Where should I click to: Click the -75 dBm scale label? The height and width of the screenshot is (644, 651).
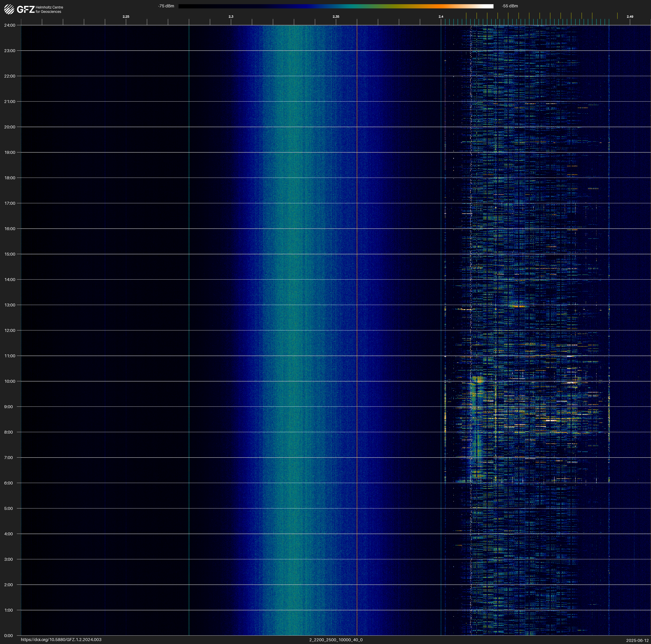(x=166, y=6)
